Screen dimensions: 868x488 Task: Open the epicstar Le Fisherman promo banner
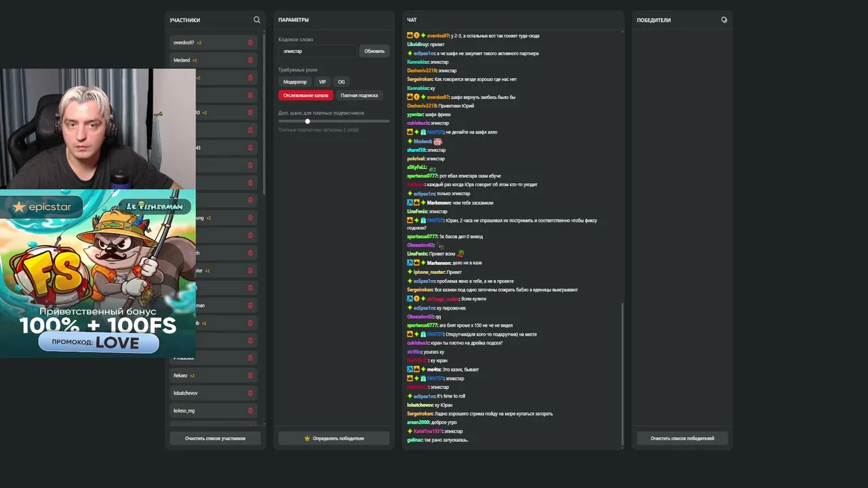tap(98, 273)
